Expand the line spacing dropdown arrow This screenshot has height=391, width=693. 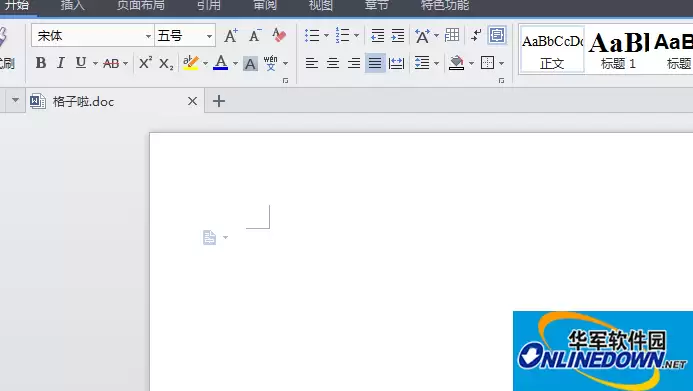tap(437, 63)
